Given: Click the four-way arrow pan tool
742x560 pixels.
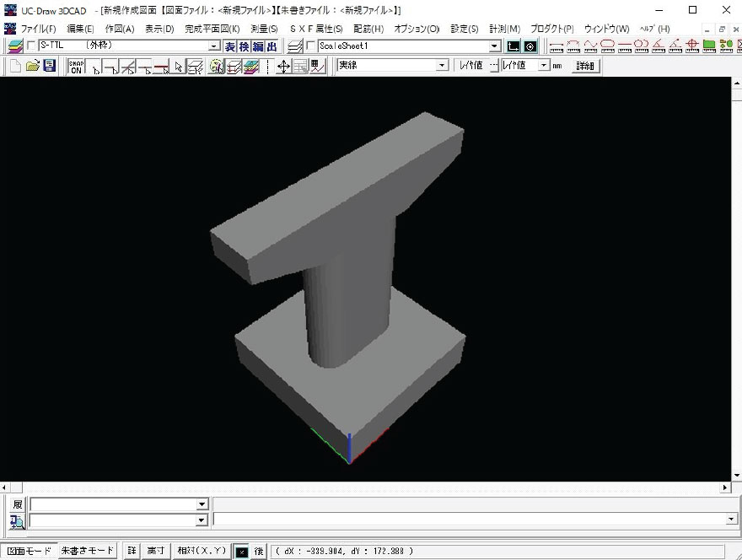Looking at the screenshot, I should coord(283,67).
